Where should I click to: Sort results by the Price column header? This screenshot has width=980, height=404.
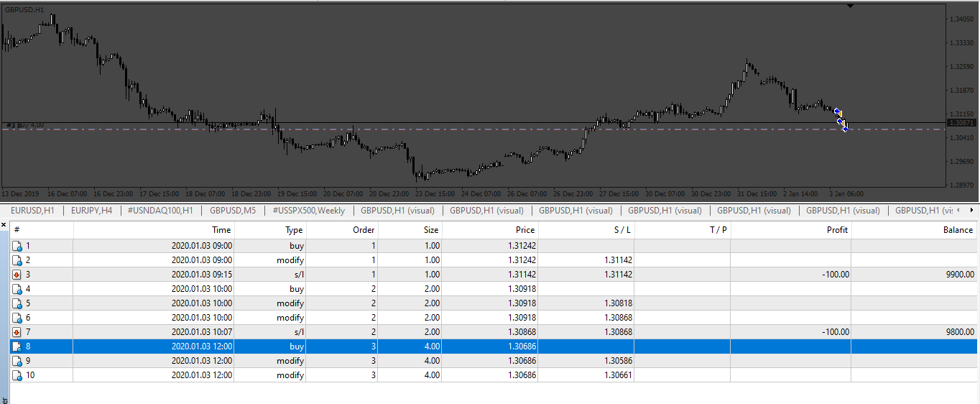[490, 230]
